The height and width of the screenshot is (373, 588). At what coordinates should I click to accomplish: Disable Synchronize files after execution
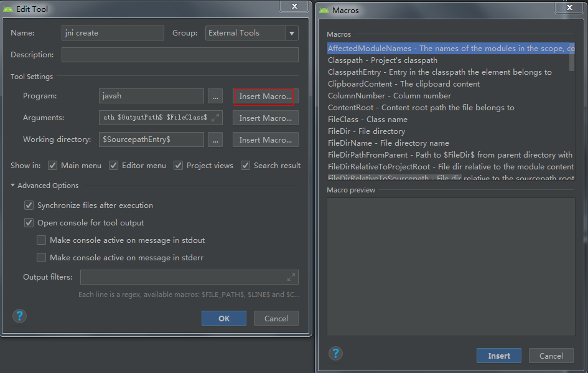pyautogui.click(x=29, y=205)
